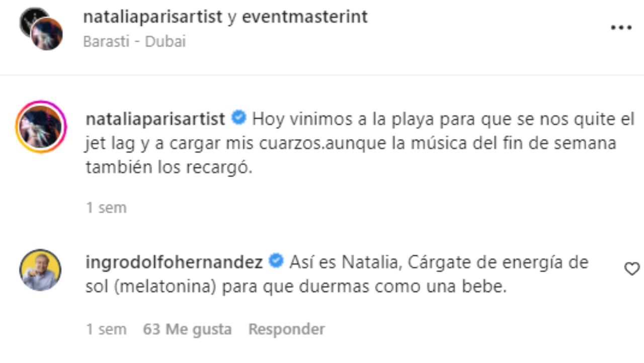Like the ingrodolfohernandez comment with the heart
Image resolution: width=644 pixels, height=363 pixels.
point(632,269)
